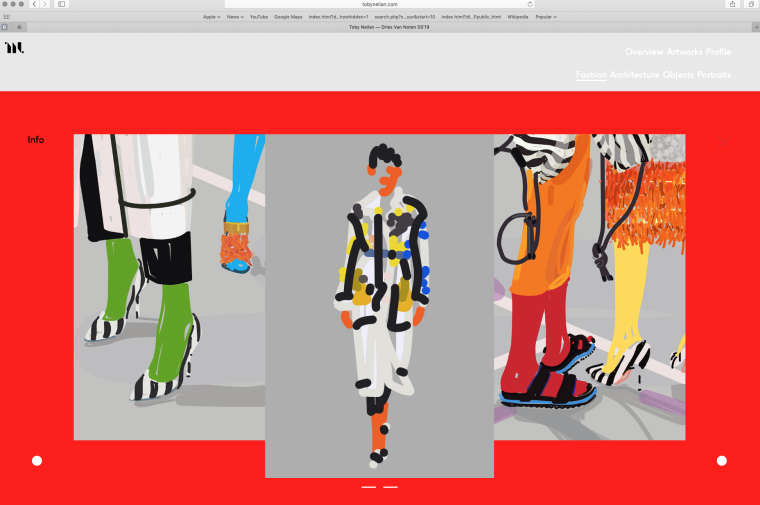Click the show tabs overview icon
Image resolution: width=760 pixels, height=505 pixels.
pos(750,4)
